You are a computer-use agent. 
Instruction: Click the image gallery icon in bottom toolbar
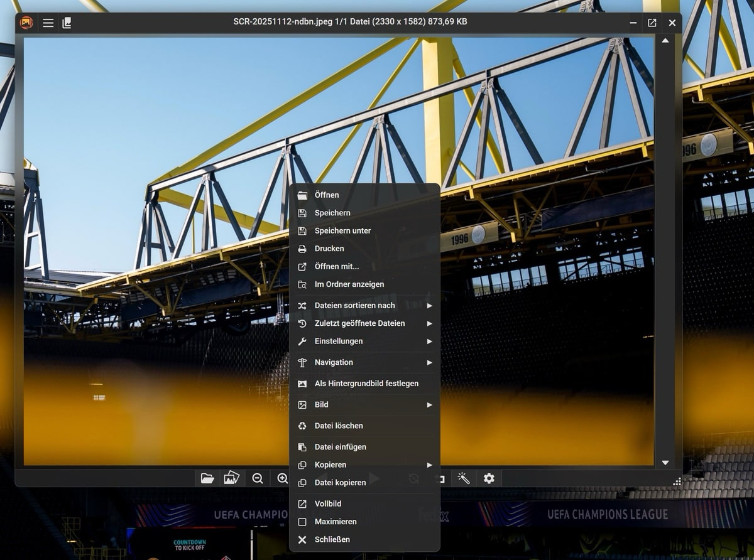[231, 478]
